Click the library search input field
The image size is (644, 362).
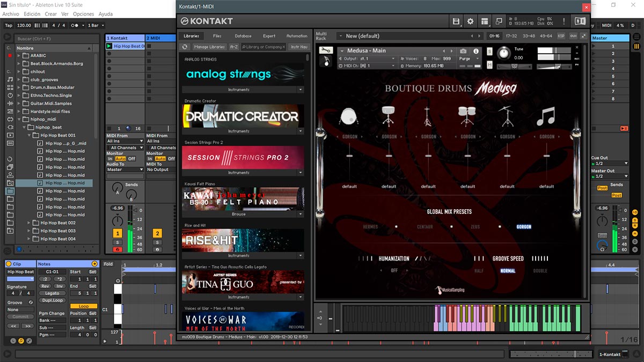[x=264, y=47]
